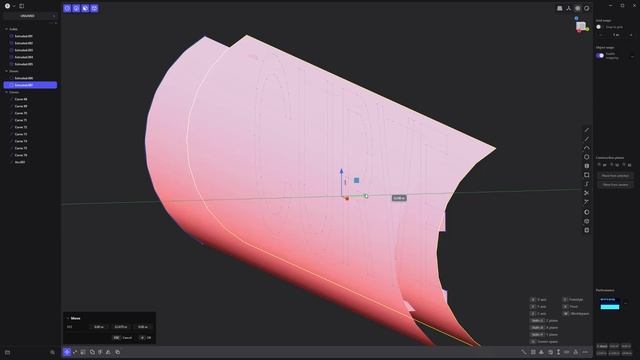Select the S-shaped spline curve tool

587,184
